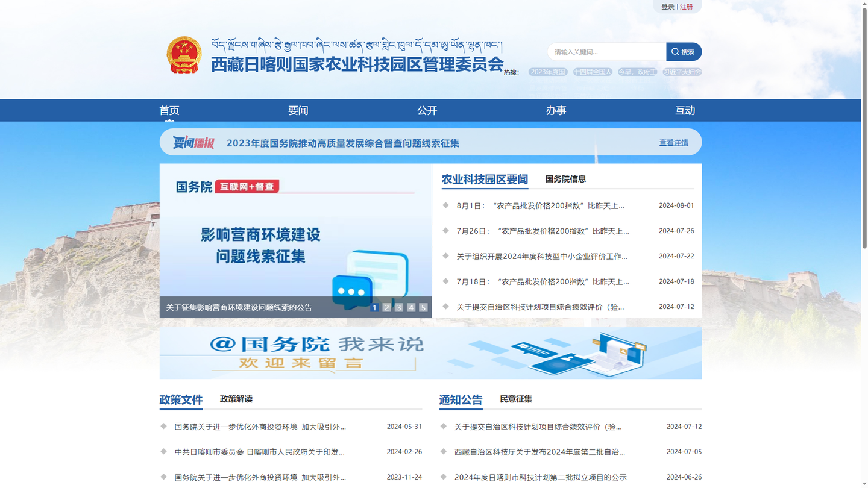
Task: Open news item 7月26日 农产品批发价格200指数
Action: click(542, 231)
